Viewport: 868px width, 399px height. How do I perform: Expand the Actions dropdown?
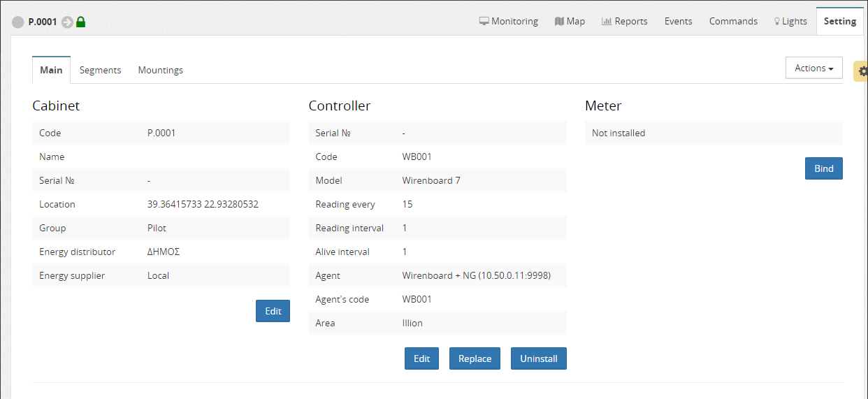[813, 68]
